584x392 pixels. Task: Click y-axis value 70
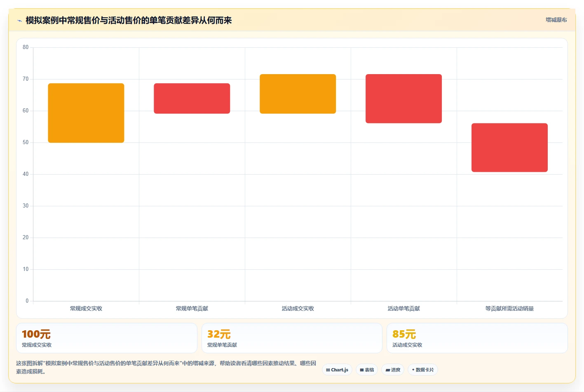coord(26,79)
